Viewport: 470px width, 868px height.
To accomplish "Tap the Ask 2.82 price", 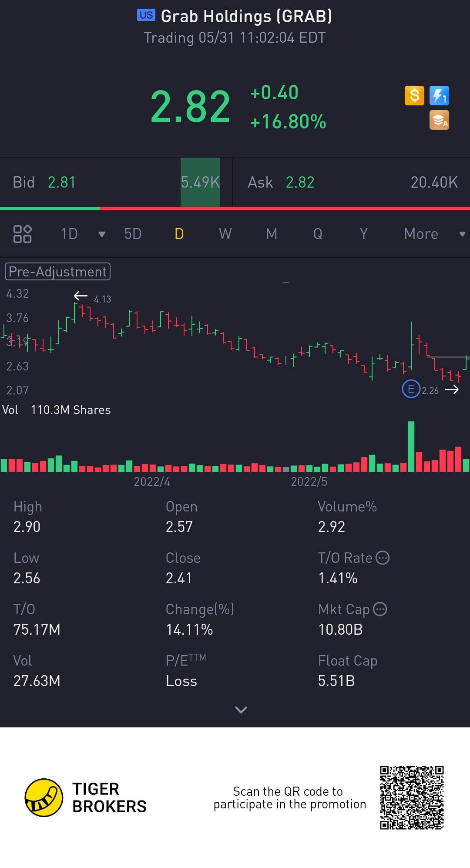I will (300, 182).
